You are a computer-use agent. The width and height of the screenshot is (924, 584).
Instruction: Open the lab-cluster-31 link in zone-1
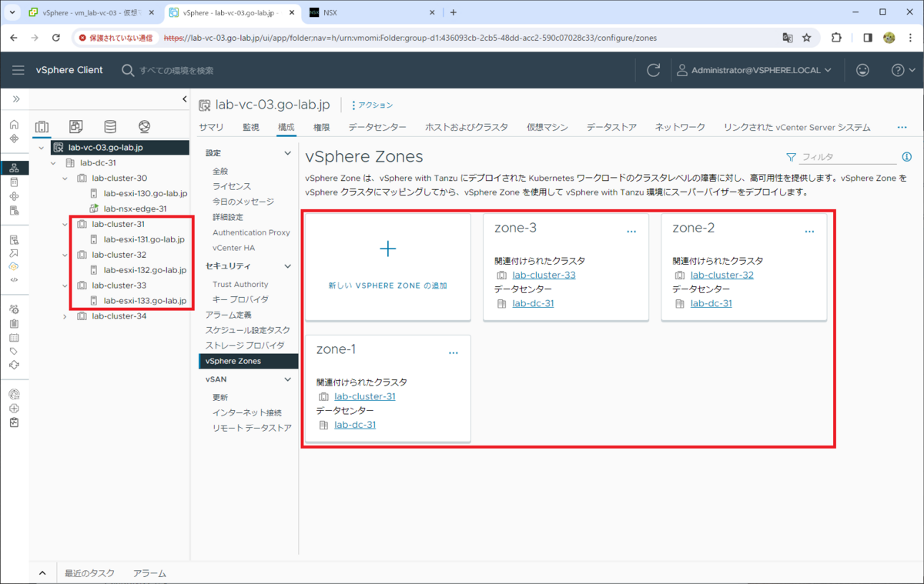pyautogui.click(x=365, y=397)
